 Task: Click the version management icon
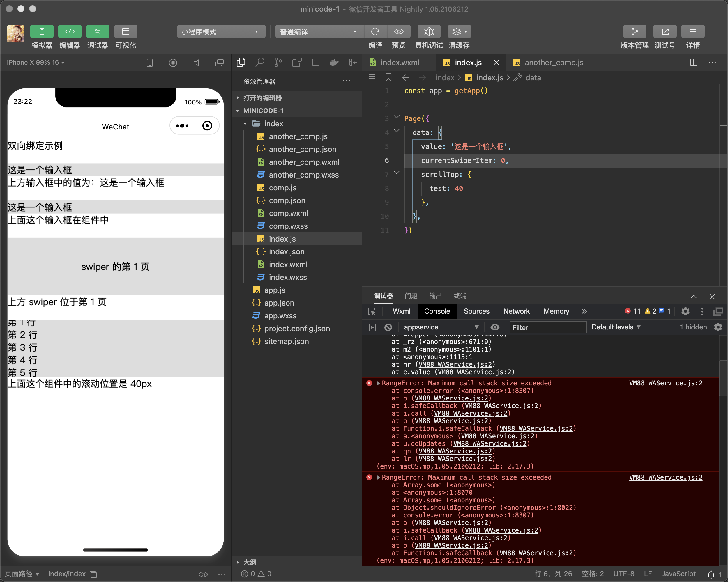pos(635,32)
